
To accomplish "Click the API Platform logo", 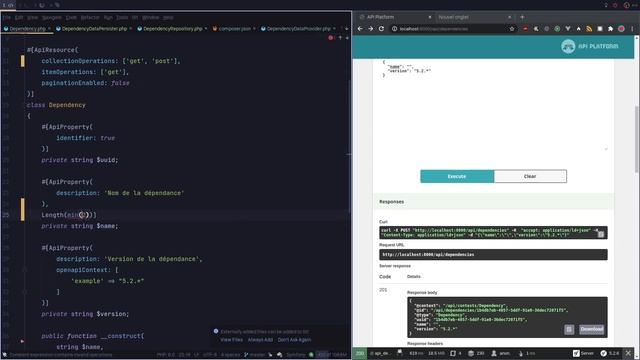I will tap(589, 47).
